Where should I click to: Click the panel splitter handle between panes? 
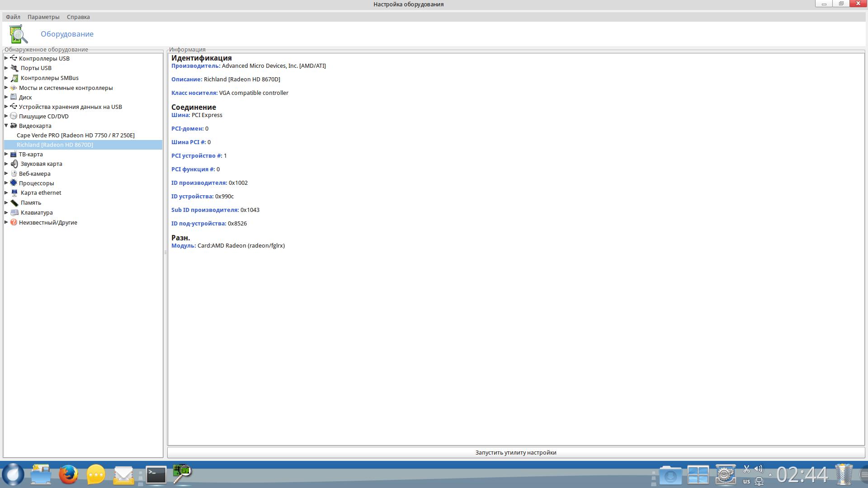click(x=165, y=252)
